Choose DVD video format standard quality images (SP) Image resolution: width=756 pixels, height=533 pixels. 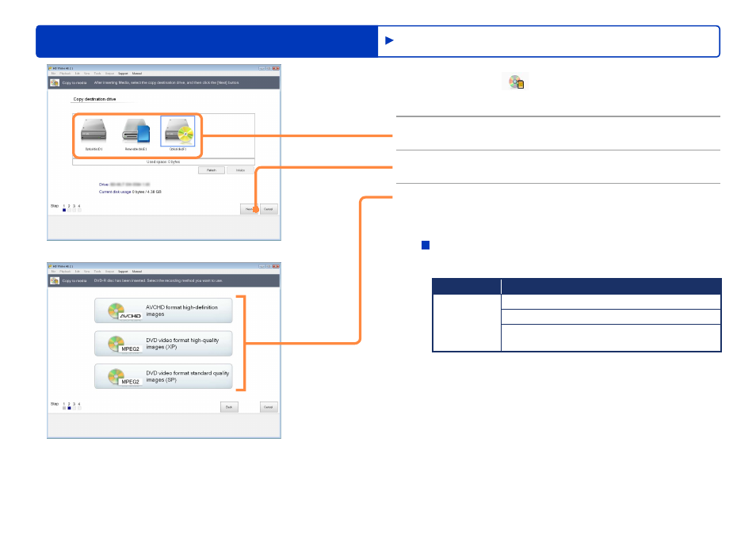(x=163, y=376)
